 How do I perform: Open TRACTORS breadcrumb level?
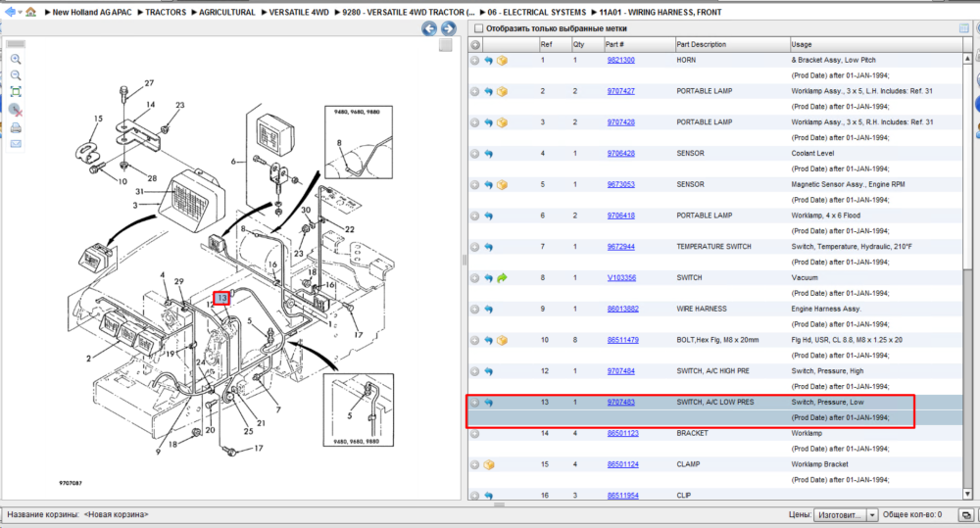pyautogui.click(x=166, y=12)
